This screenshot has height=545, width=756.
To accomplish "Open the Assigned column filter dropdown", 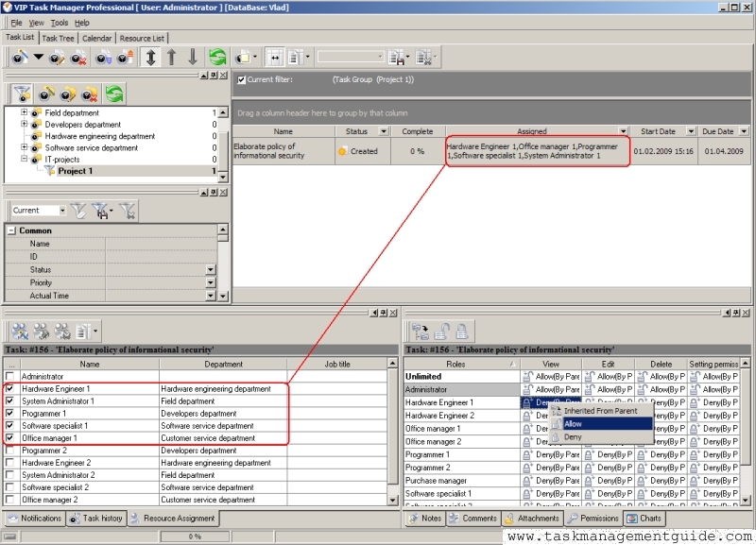I will (623, 131).
